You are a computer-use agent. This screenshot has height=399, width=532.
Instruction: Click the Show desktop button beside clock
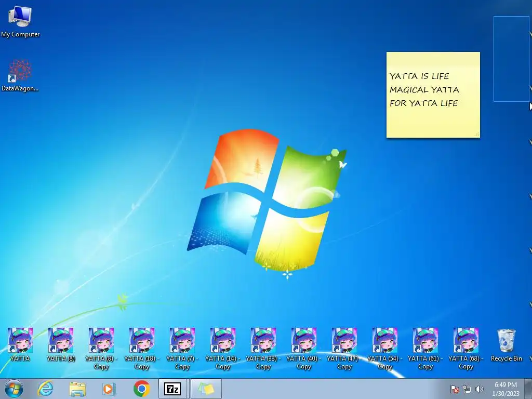(528, 389)
